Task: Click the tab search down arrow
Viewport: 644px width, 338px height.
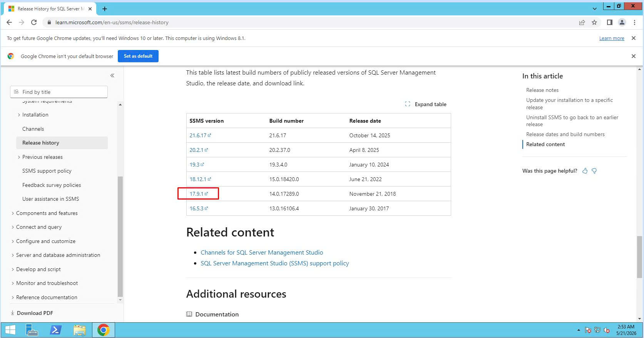Action: pyautogui.click(x=594, y=8)
